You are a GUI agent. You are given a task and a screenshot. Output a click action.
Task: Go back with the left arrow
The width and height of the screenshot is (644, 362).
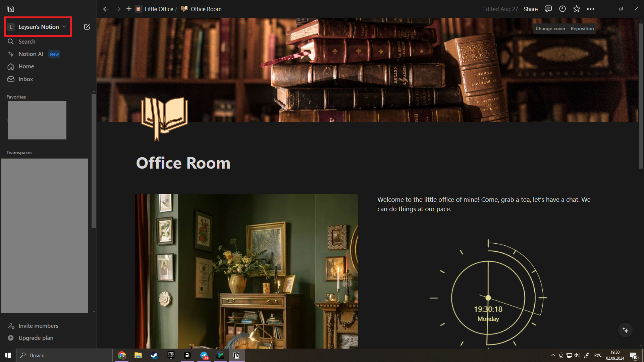click(106, 9)
